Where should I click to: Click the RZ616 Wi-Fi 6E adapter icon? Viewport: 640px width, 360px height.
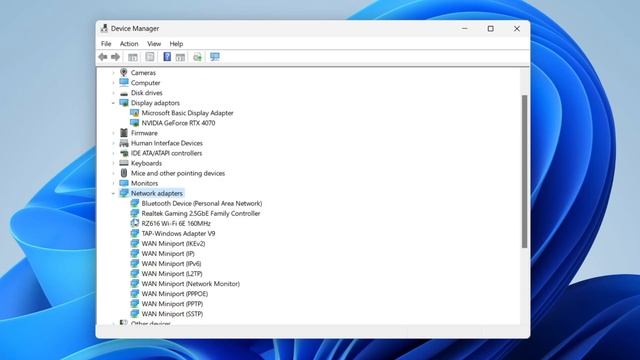pos(134,223)
